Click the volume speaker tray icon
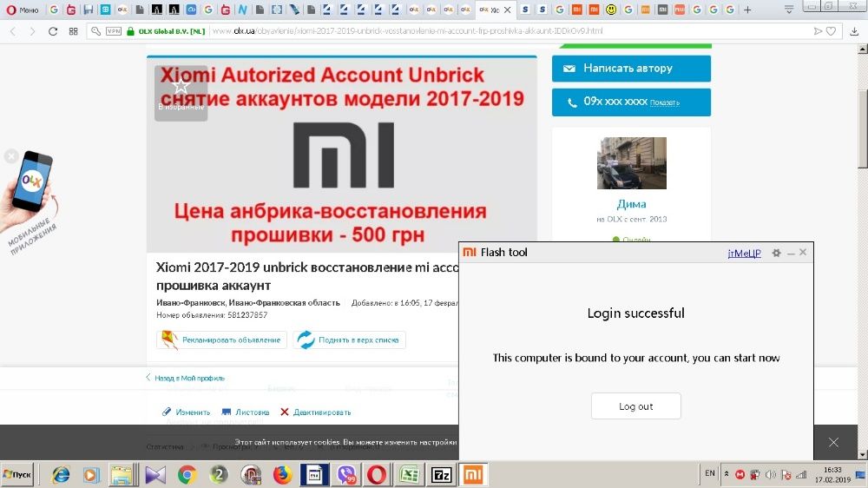The image size is (868, 488). coord(771,475)
